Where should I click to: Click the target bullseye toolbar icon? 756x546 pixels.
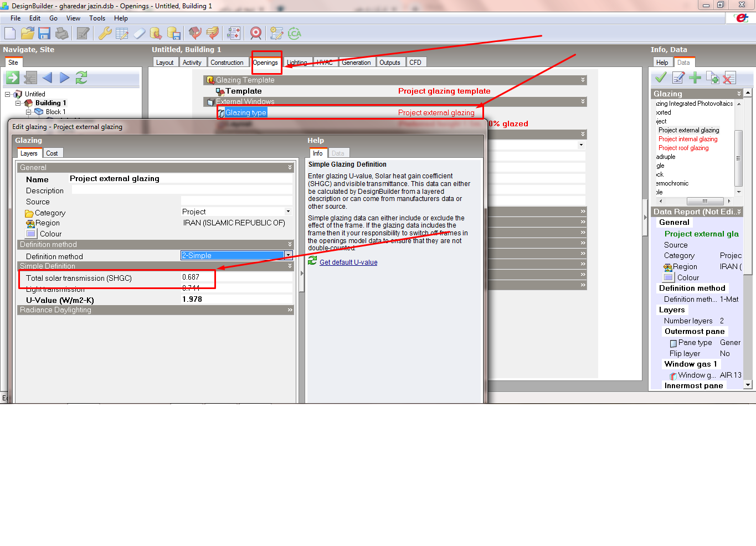point(256,33)
